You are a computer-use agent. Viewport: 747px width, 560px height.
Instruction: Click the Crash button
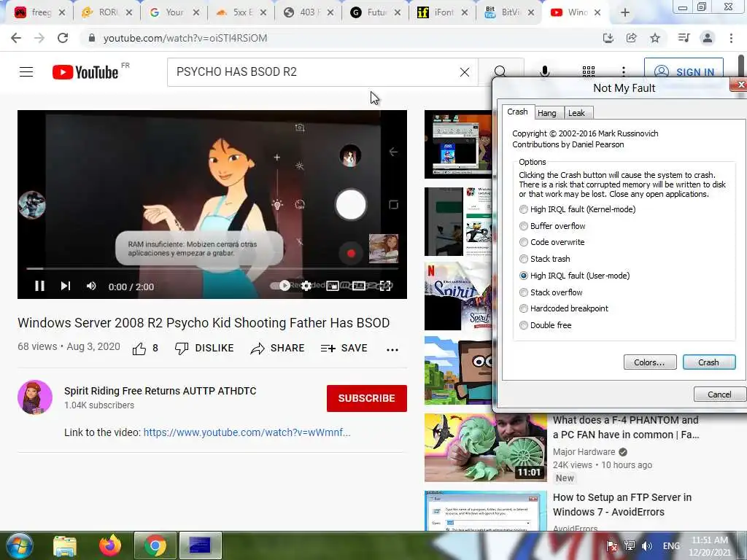coord(709,362)
